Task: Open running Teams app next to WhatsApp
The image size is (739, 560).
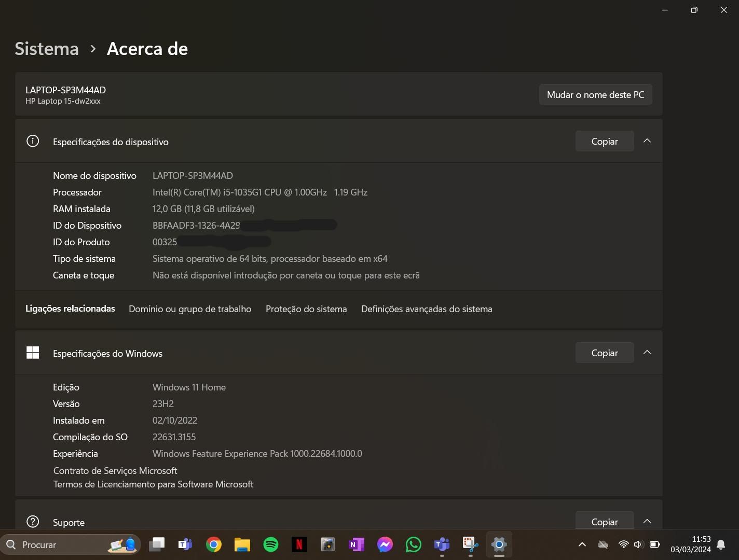Action: coord(442,544)
